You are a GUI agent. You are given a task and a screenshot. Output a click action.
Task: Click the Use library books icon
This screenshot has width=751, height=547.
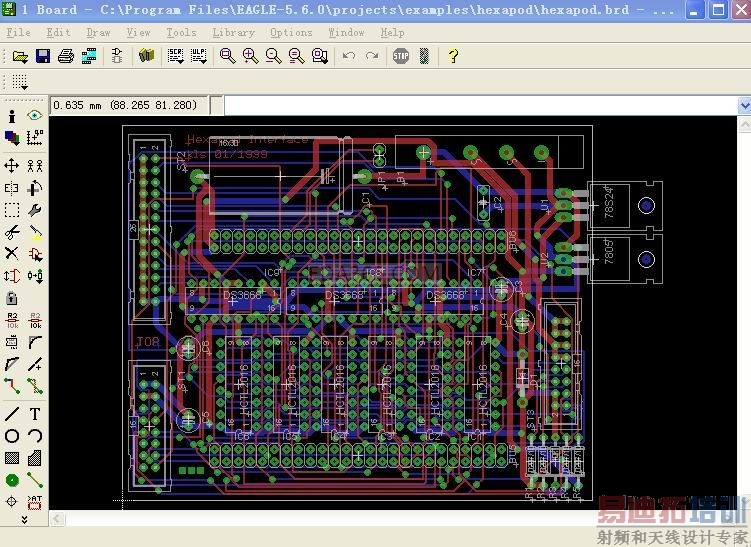[x=147, y=56]
